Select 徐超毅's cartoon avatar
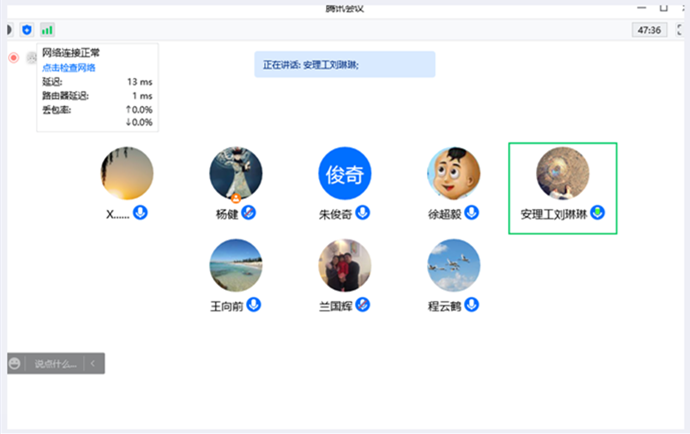The width and height of the screenshot is (690, 434). (453, 175)
